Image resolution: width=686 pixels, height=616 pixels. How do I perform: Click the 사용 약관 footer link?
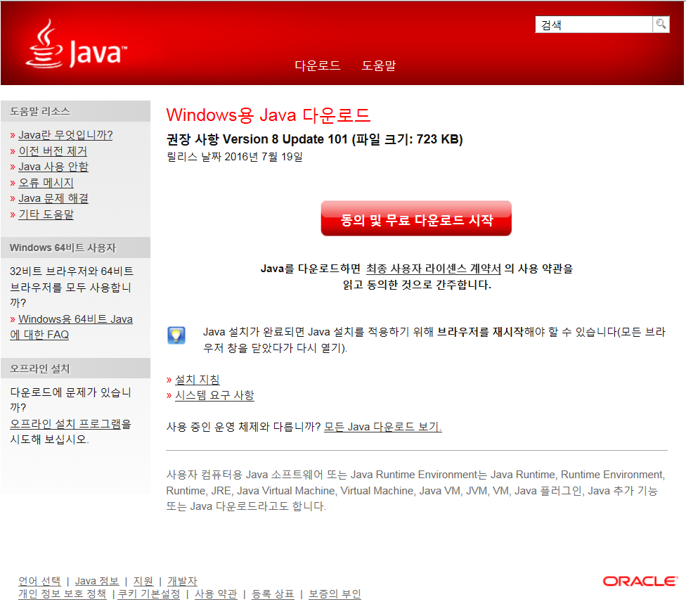(216, 594)
